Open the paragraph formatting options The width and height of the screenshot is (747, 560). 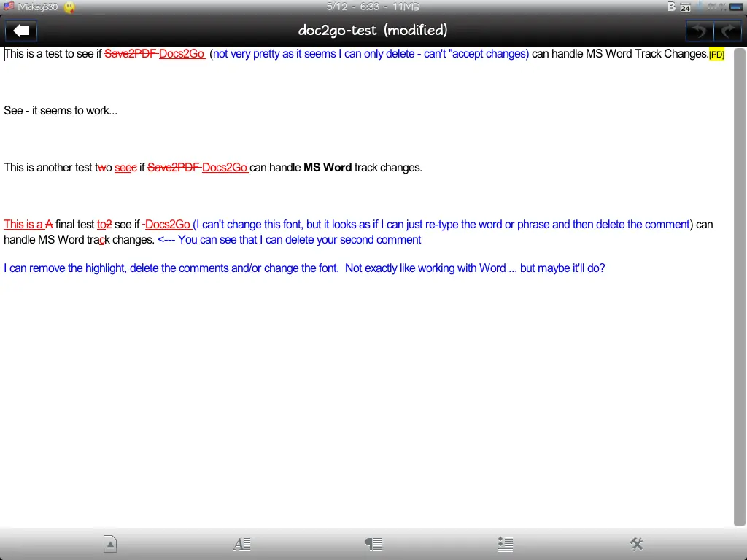point(373,543)
